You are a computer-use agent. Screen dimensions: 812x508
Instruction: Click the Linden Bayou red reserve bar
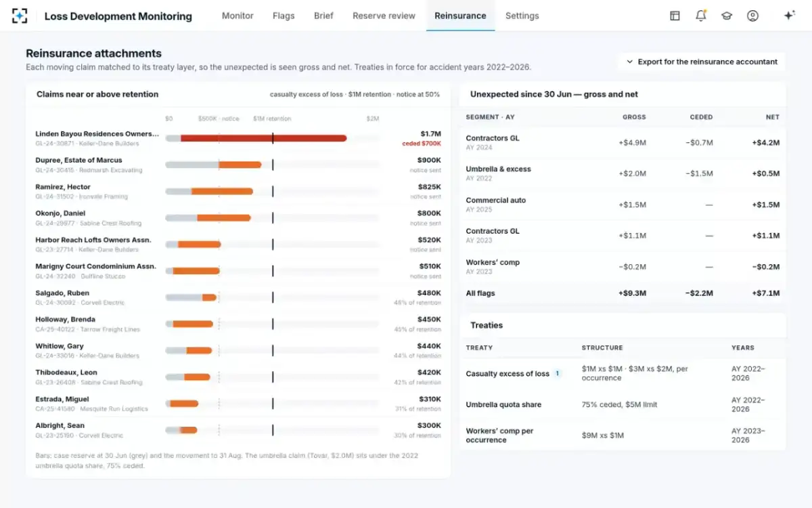tap(264, 138)
